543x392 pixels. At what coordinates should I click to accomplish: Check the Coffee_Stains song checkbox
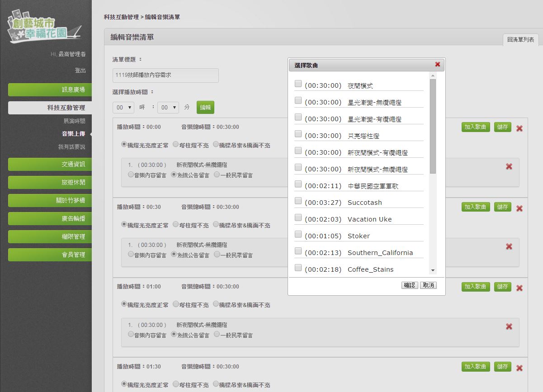point(298,268)
